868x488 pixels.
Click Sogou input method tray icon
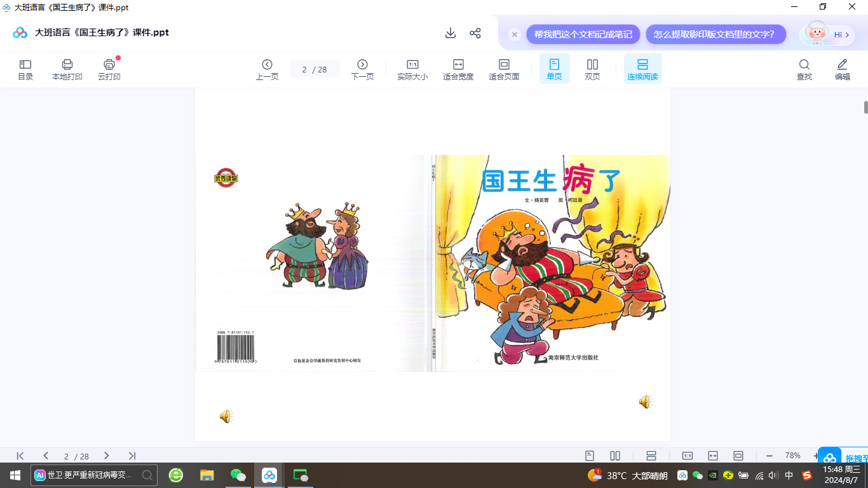[807, 475]
